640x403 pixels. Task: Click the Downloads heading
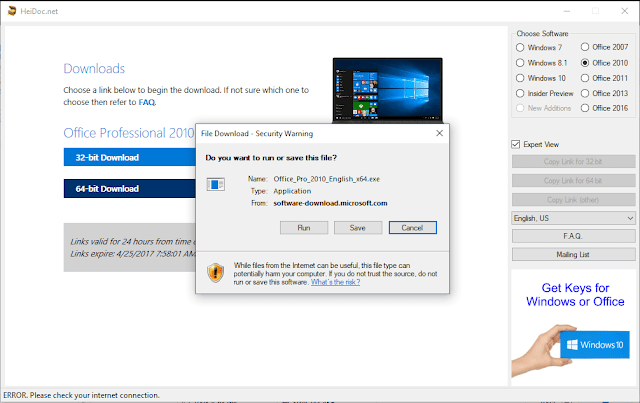pos(94,69)
